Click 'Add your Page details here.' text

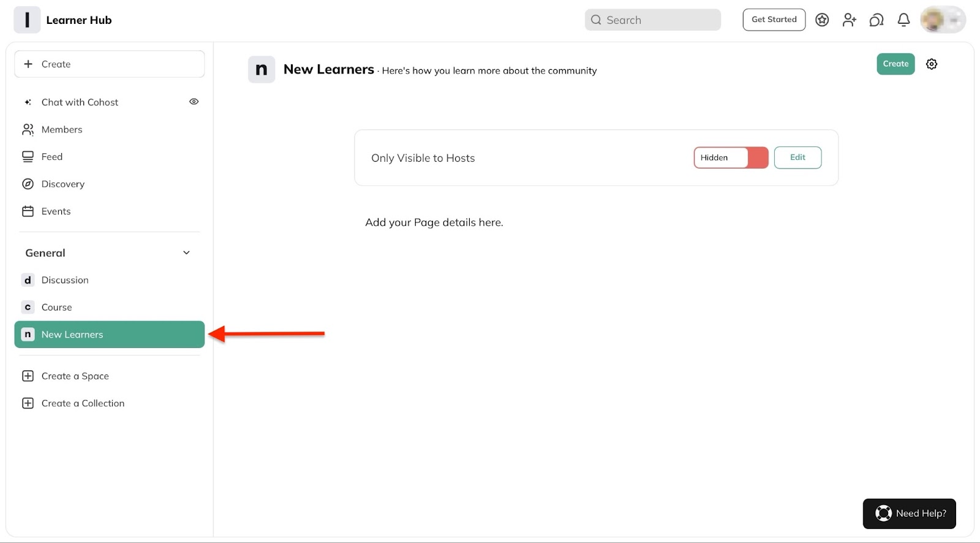(434, 222)
